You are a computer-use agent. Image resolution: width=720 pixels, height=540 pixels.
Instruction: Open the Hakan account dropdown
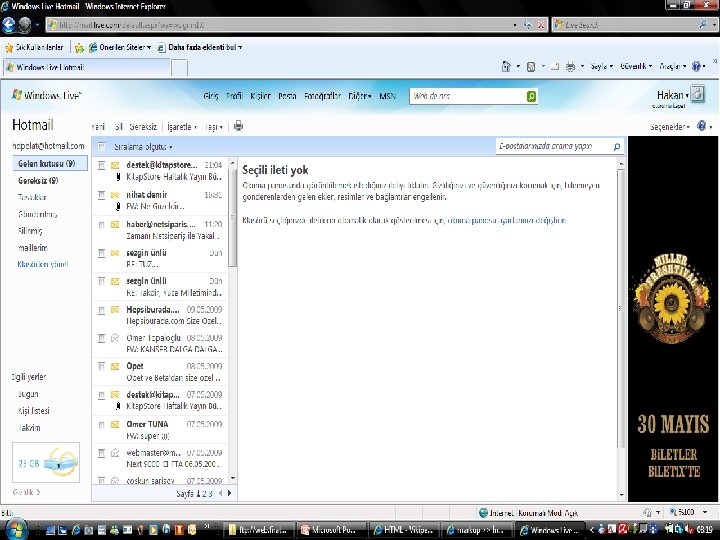(x=673, y=95)
